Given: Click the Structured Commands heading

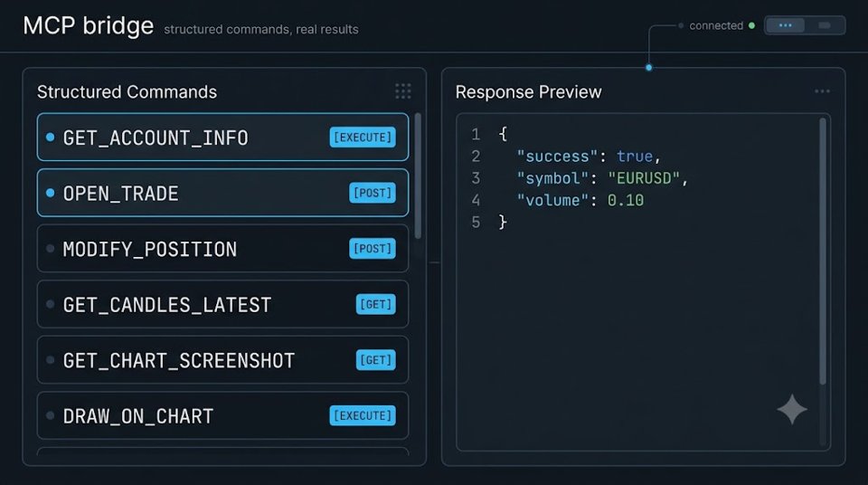Looking at the screenshot, I should click(127, 92).
